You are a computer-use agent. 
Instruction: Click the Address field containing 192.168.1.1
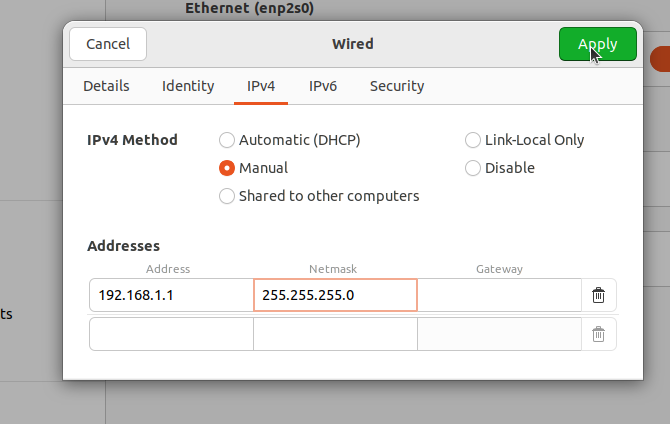[x=171, y=295]
